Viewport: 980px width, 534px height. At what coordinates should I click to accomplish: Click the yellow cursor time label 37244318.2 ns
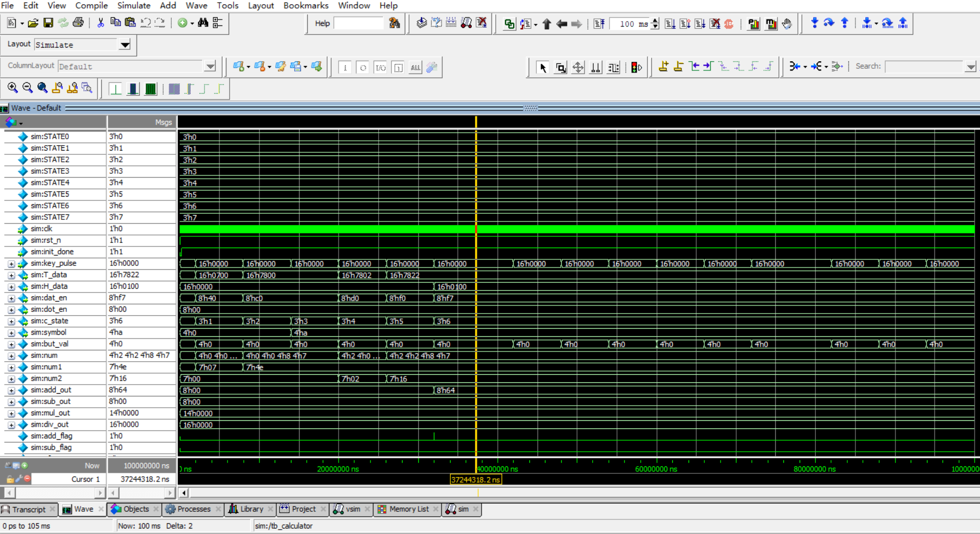pyautogui.click(x=476, y=480)
